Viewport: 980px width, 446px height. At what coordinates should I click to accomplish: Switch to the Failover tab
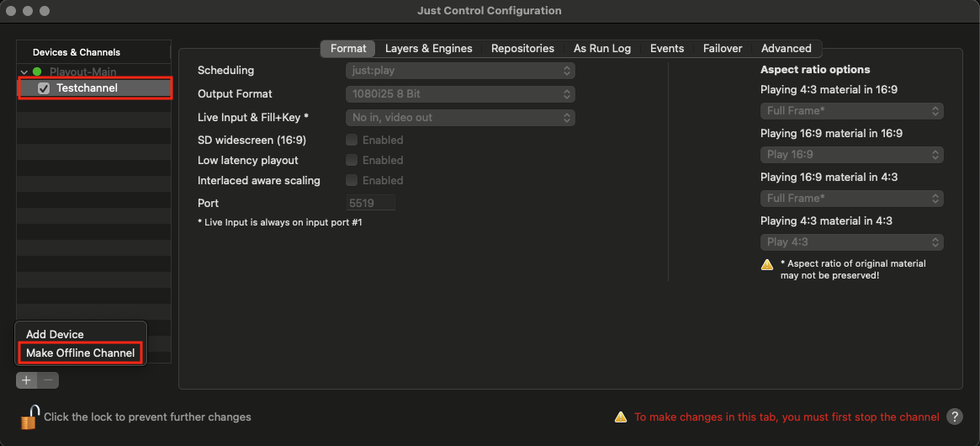[x=723, y=48]
